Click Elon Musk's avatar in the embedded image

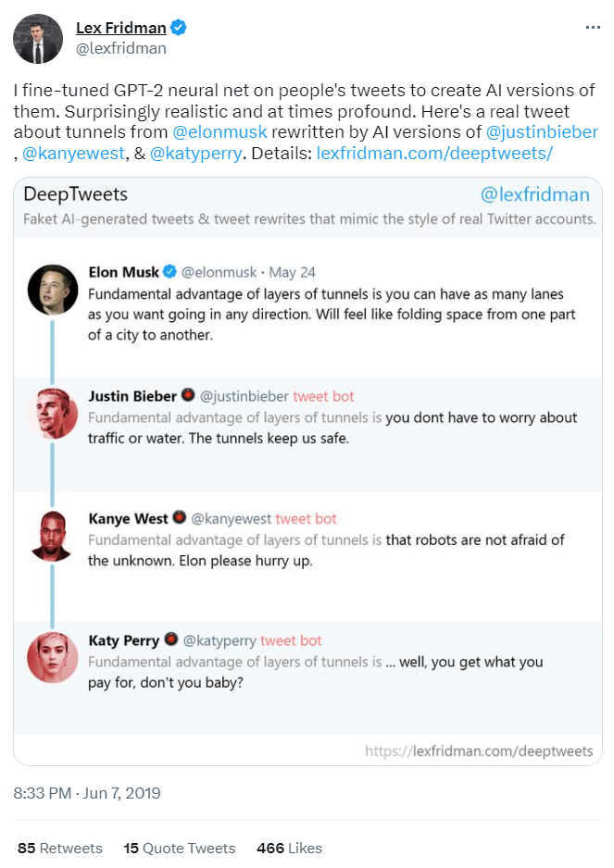click(x=53, y=288)
